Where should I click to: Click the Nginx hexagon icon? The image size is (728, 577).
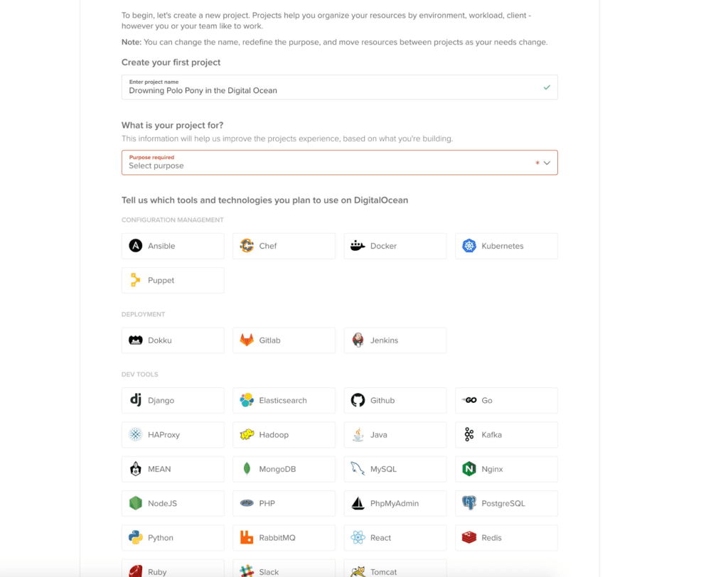point(469,469)
